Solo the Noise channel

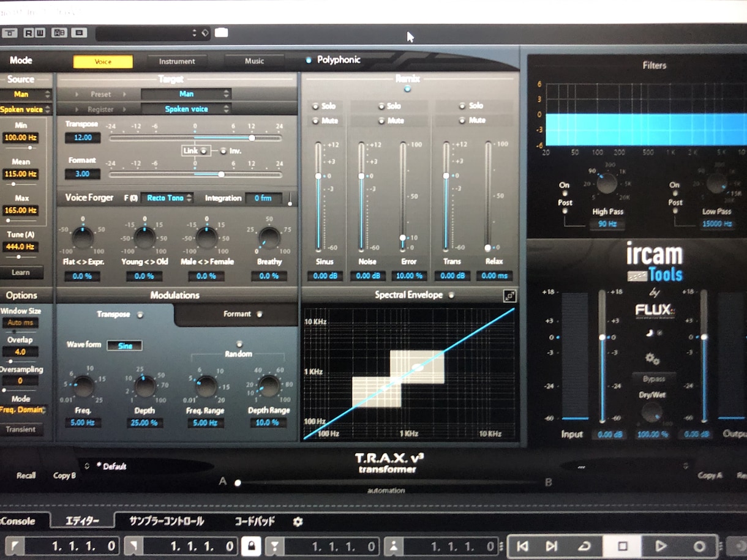381,106
